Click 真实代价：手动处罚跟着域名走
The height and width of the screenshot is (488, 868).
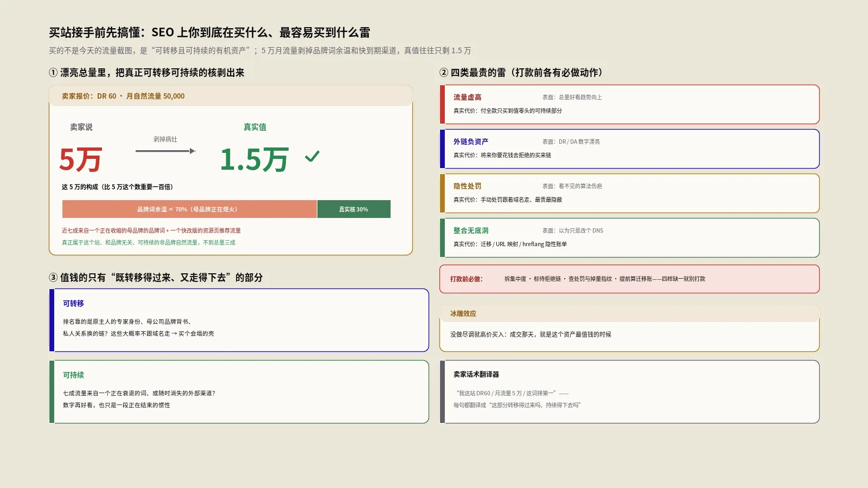[x=508, y=200]
